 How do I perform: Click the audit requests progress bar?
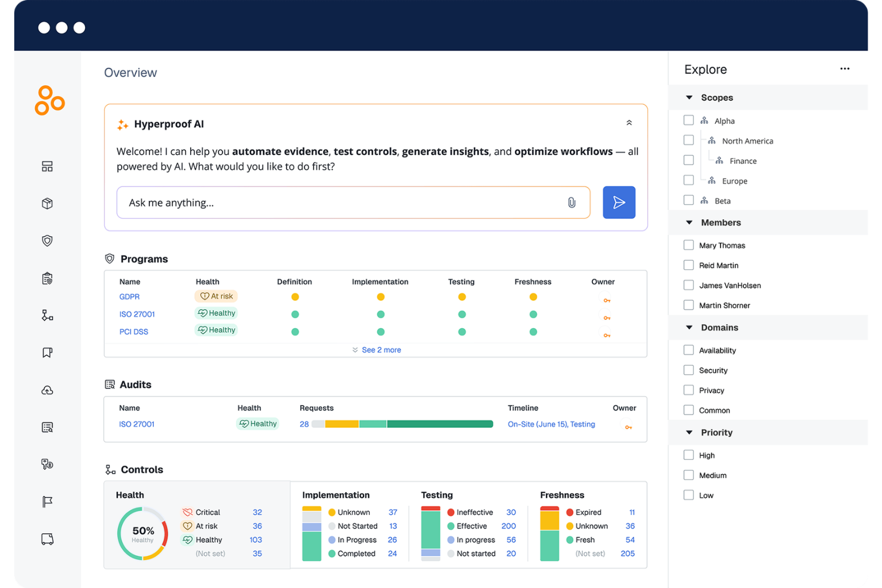402,424
